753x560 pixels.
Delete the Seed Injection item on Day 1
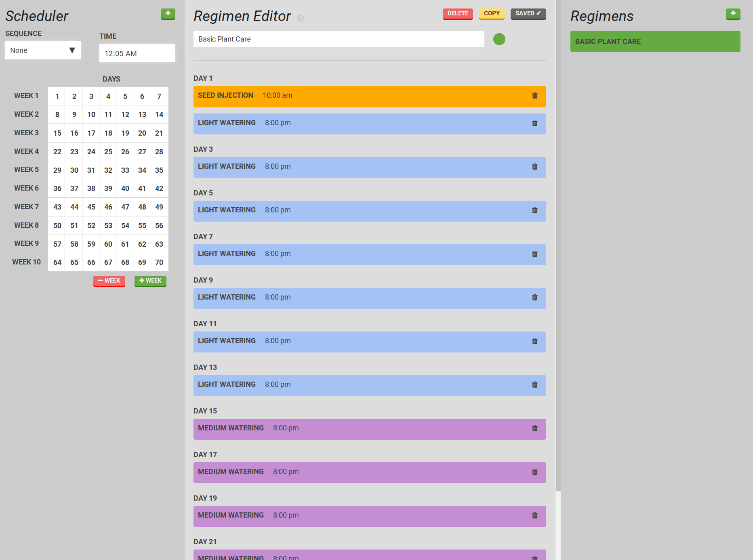click(534, 96)
